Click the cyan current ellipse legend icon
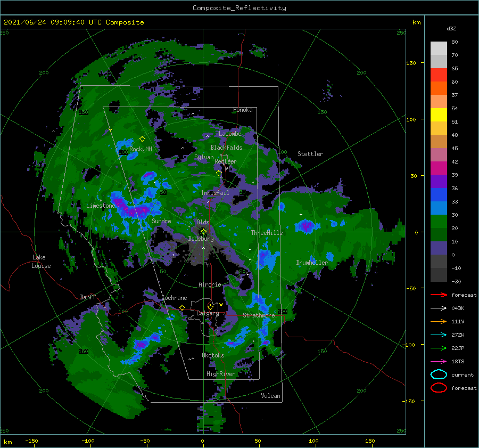This screenshot has height=448, width=479. (x=439, y=374)
